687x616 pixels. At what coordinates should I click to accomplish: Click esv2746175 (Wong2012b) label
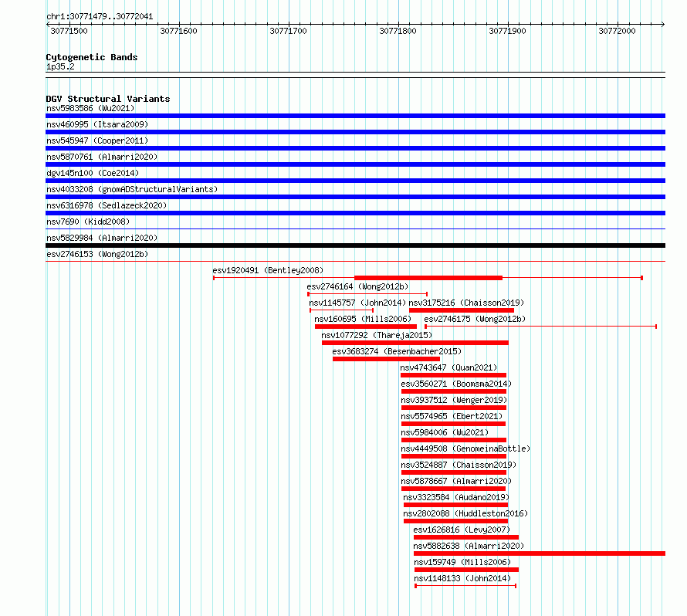475,319
